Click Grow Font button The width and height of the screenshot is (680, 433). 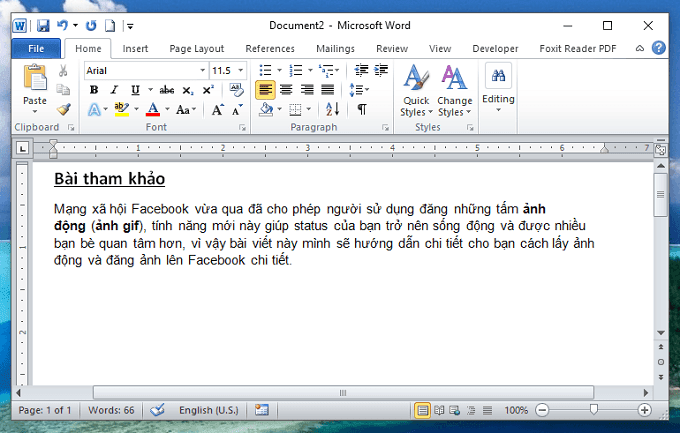(x=218, y=110)
